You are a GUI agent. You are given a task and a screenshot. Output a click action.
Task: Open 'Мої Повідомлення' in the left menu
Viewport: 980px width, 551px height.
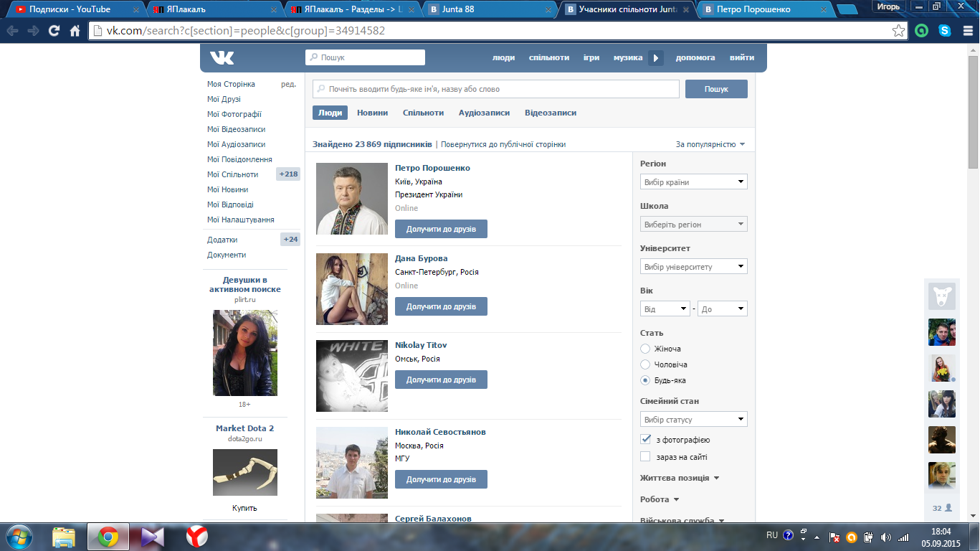point(239,159)
